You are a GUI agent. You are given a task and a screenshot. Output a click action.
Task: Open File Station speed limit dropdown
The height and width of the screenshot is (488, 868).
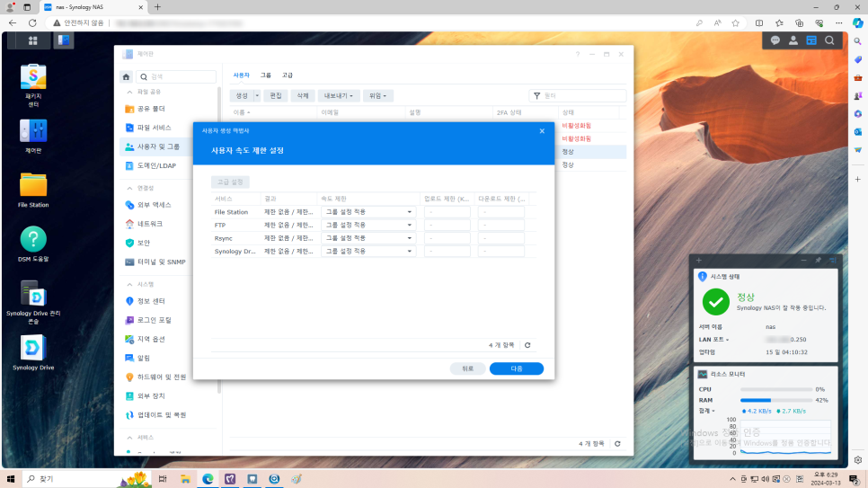pyautogui.click(x=368, y=212)
